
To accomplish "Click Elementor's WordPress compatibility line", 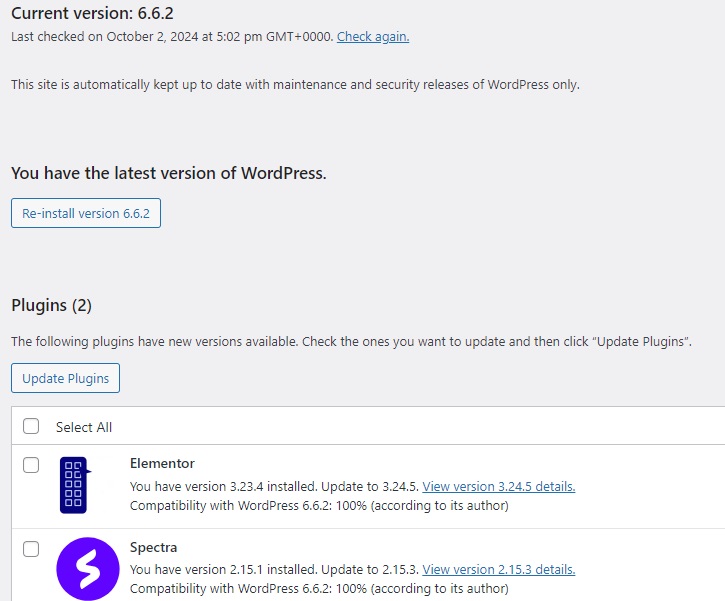I will [319, 506].
